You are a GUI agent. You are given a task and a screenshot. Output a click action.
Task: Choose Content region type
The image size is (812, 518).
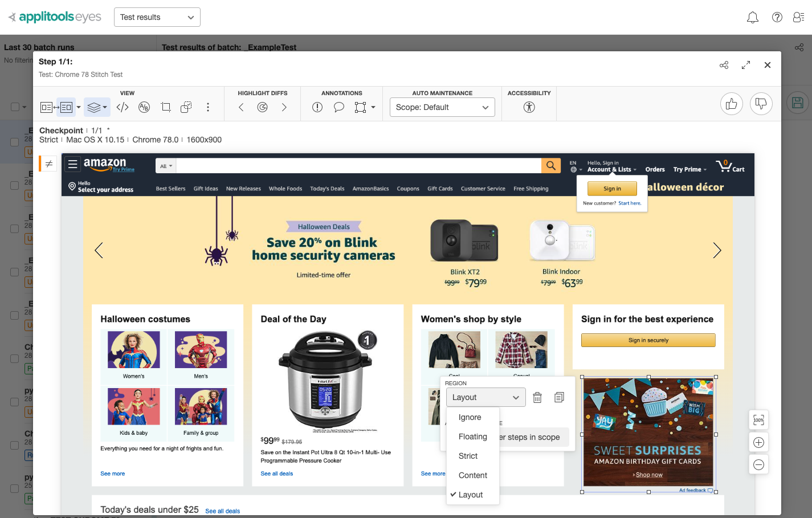472,475
